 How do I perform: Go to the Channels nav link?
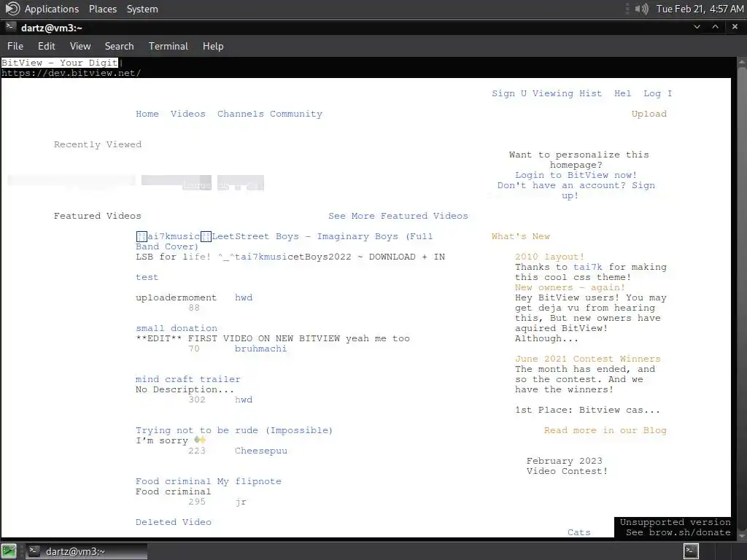point(241,114)
